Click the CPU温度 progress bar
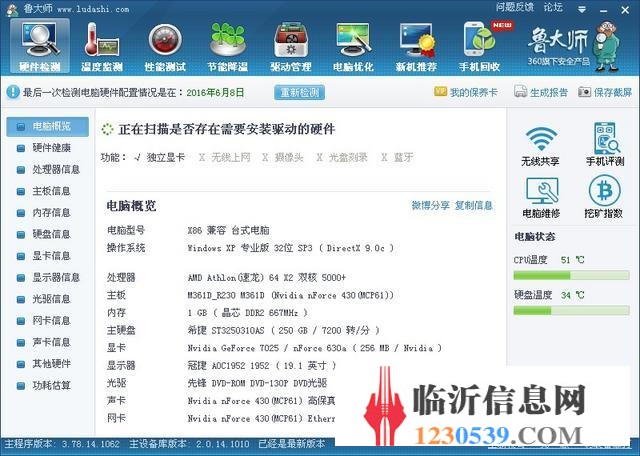640x456 pixels. tap(571, 276)
